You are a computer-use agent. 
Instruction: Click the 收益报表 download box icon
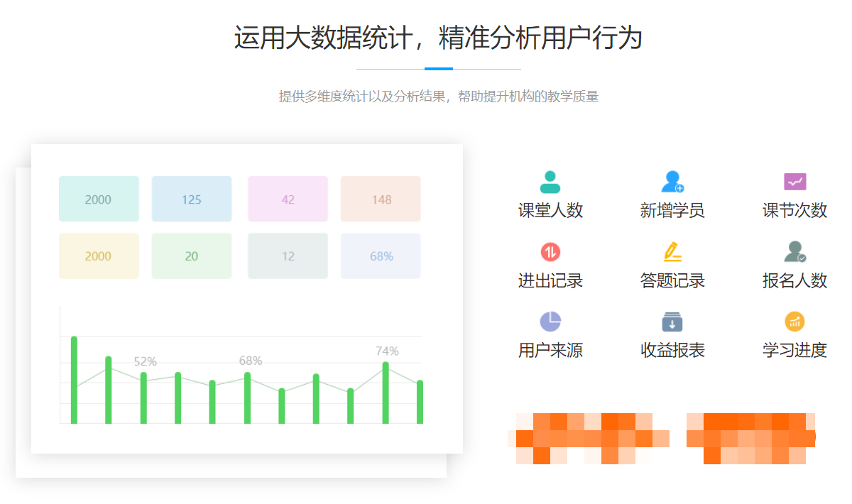[x=672, y=322]
